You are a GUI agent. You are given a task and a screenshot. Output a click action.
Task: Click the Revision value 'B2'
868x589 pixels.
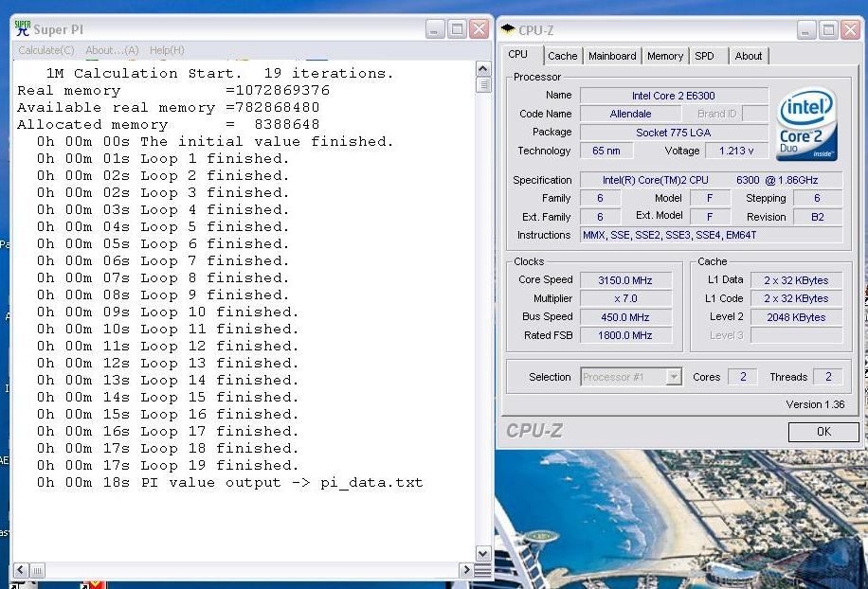pos(818,217)
